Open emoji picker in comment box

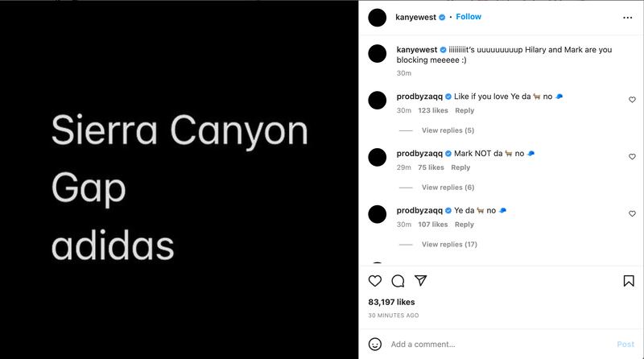(x=375, y=344)
